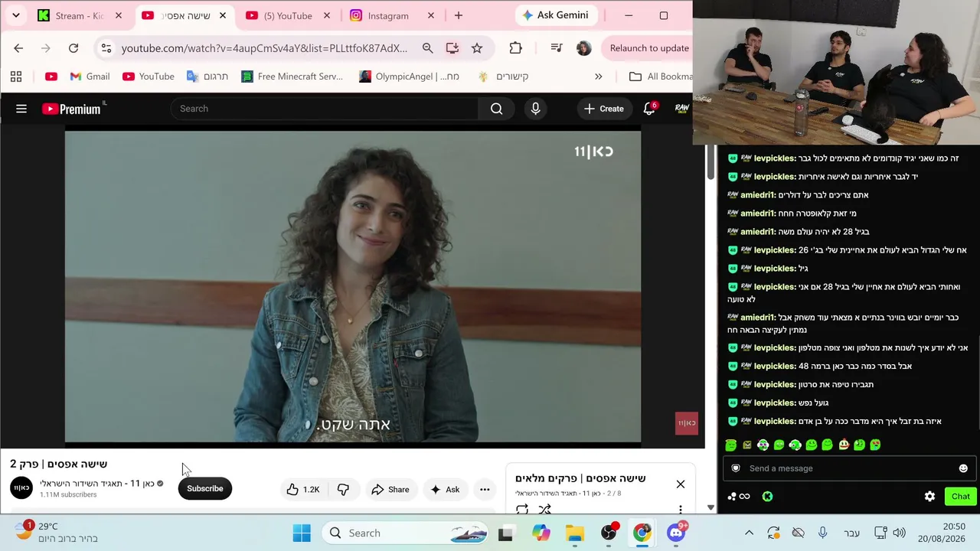Image resolution: width=980 pixels, height=551 pixels.
Task: View site information icon in address bar
Action: [106, 48]
